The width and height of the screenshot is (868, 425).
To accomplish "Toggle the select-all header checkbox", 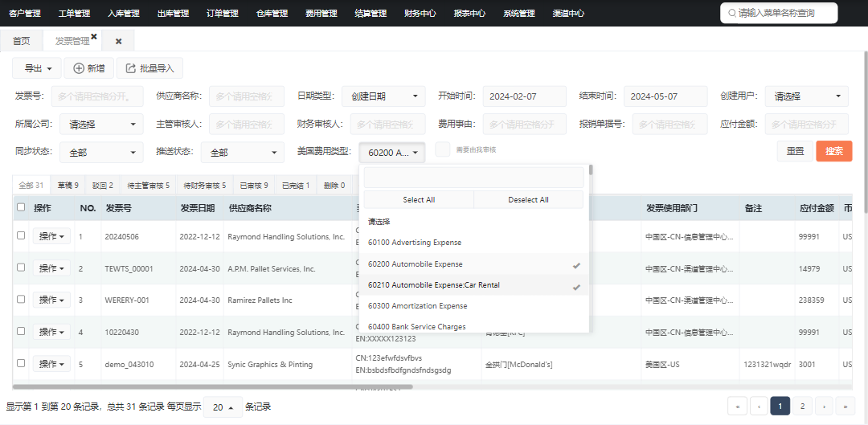I will click(21, 207).
